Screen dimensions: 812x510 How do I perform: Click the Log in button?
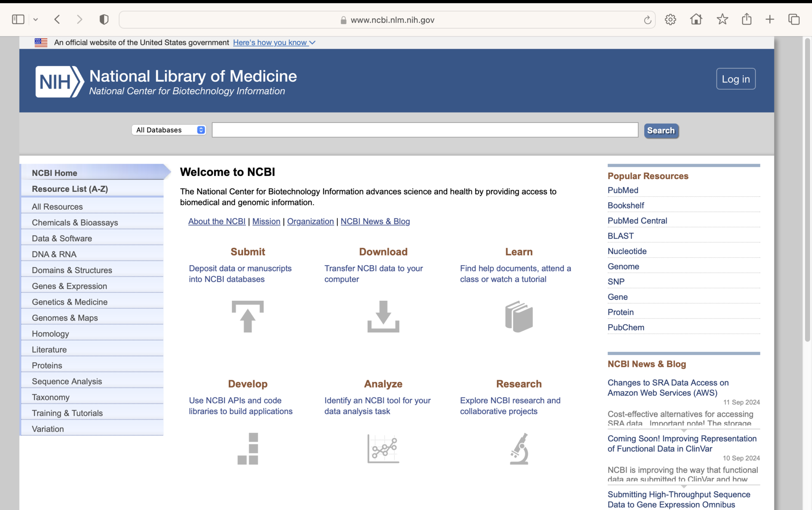pos(735,79)
